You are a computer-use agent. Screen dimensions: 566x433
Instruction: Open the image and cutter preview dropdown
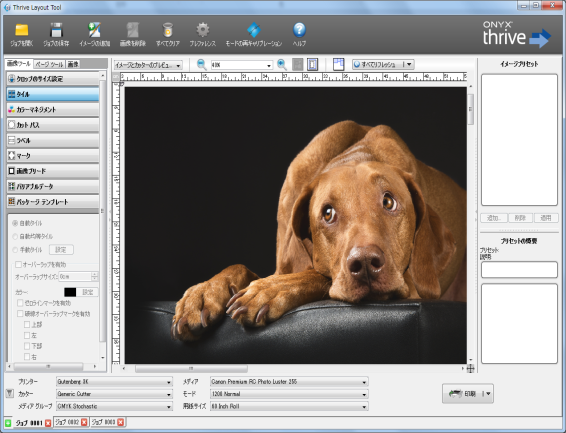point(148,65)
